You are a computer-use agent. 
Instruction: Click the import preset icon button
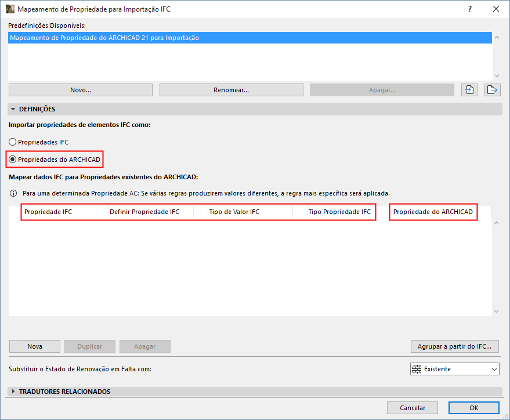(469, 90)
